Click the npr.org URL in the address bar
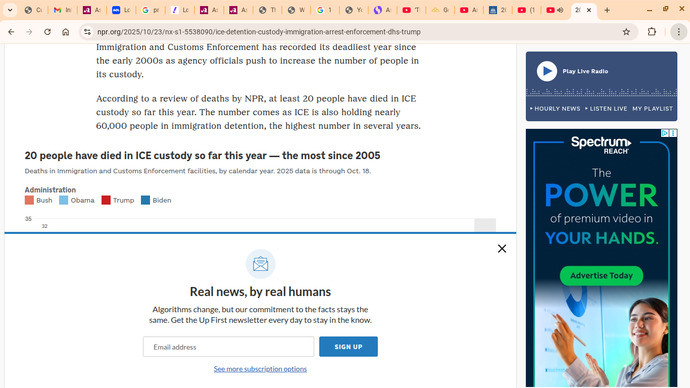690x388 pixels. [x=259, y=32]
